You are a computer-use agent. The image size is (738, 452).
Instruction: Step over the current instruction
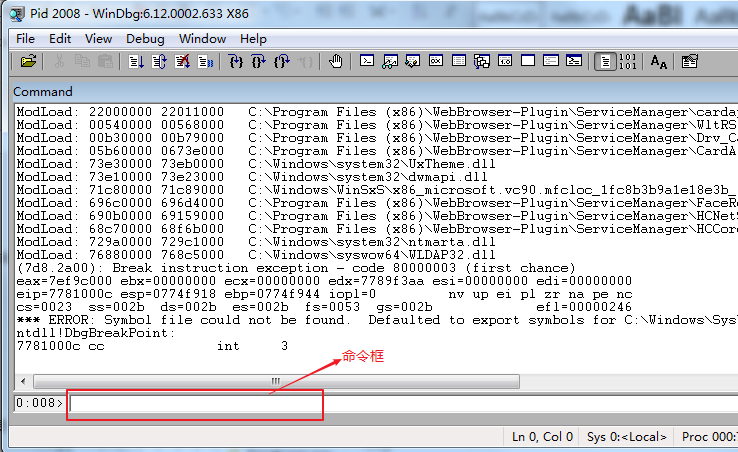pyautogui.click(x=259, y=61)
